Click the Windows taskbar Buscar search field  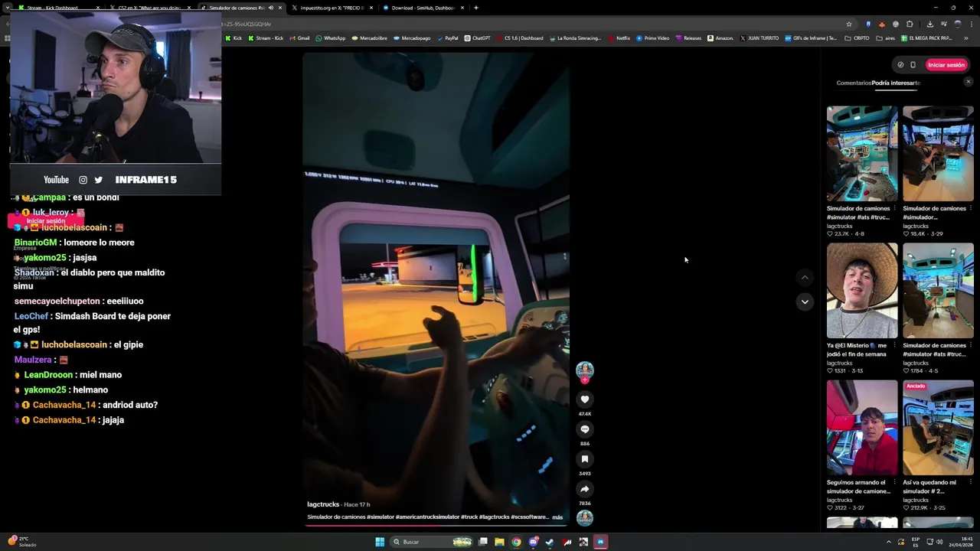coord(430,542)
